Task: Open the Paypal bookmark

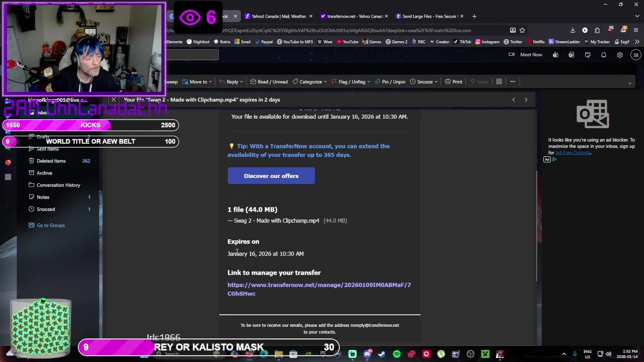Action: [263, 42]
